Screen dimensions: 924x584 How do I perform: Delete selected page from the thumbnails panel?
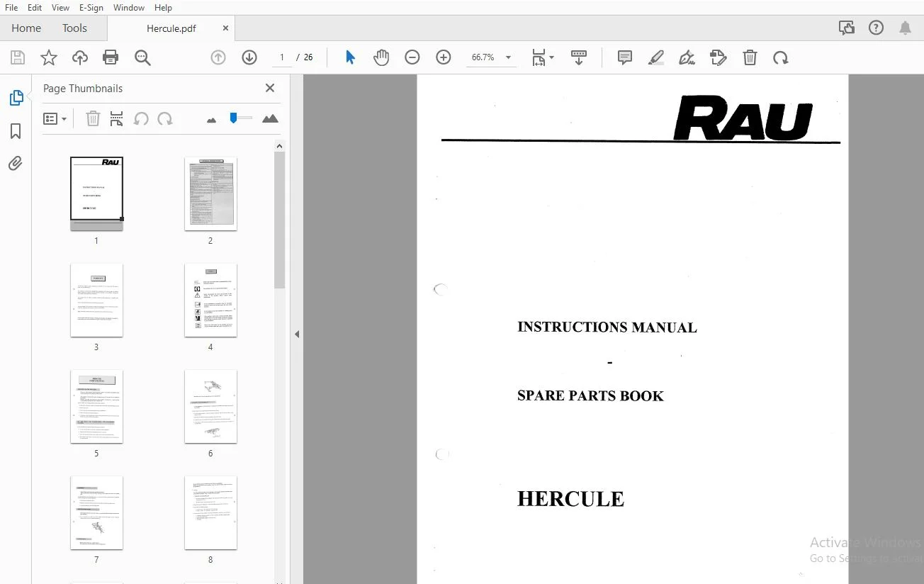[x=93, y=119]
